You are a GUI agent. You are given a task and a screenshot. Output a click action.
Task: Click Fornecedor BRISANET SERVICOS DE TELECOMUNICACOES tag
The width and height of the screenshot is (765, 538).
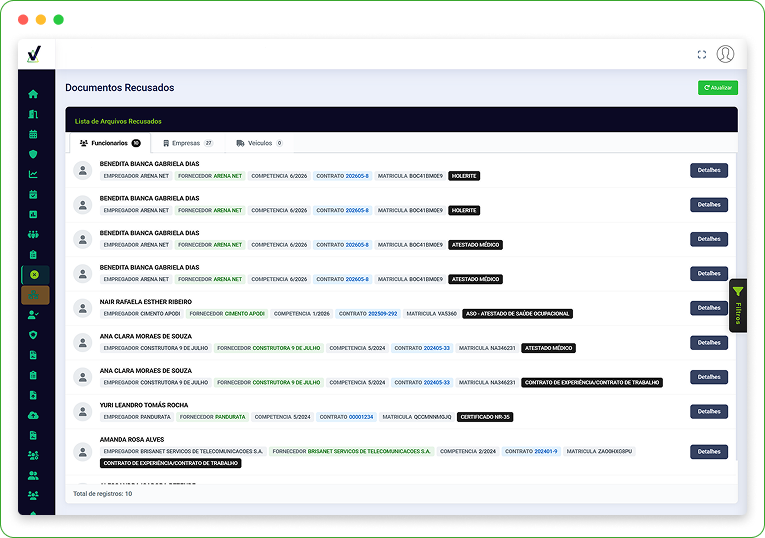pyautogui.click(x=351, y=452)
